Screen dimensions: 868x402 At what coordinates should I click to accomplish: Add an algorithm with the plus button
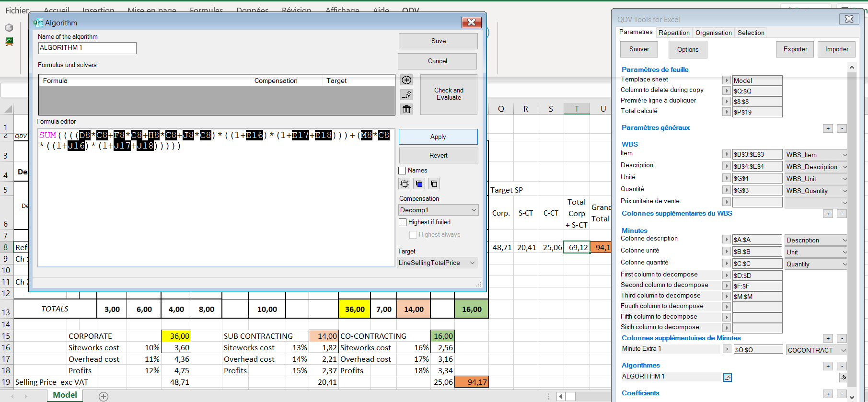tap(828, 366)
